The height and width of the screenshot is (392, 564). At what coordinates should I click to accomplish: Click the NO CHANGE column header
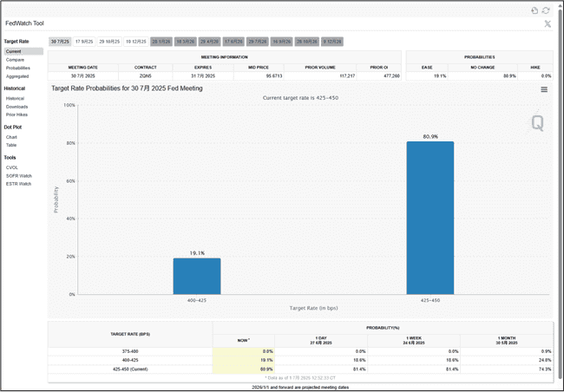pos(482,68)
